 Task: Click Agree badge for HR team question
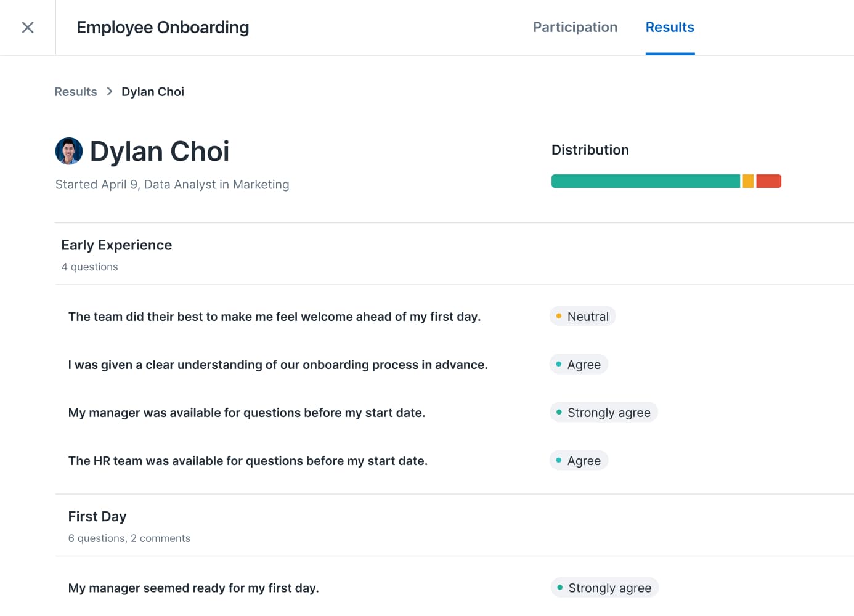point(579,460)
